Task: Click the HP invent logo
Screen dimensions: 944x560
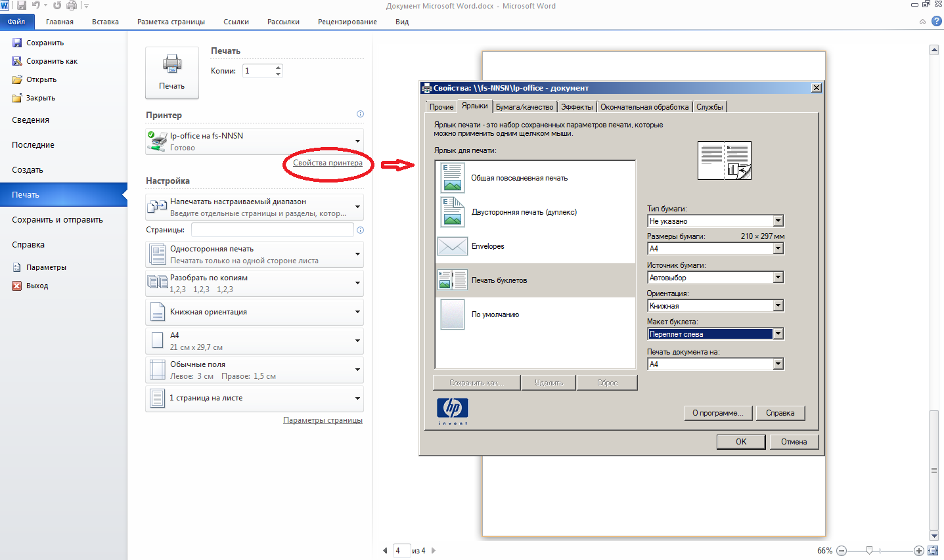Action: coord(453,411)
